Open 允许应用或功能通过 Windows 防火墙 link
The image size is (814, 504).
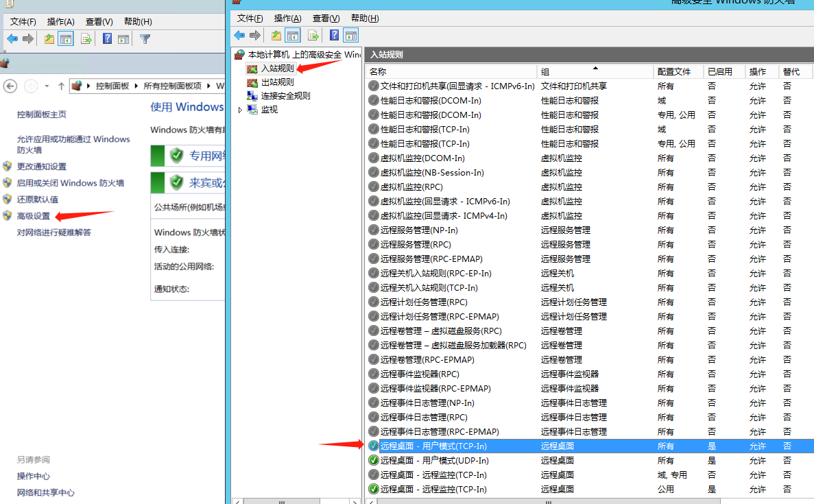73,144
